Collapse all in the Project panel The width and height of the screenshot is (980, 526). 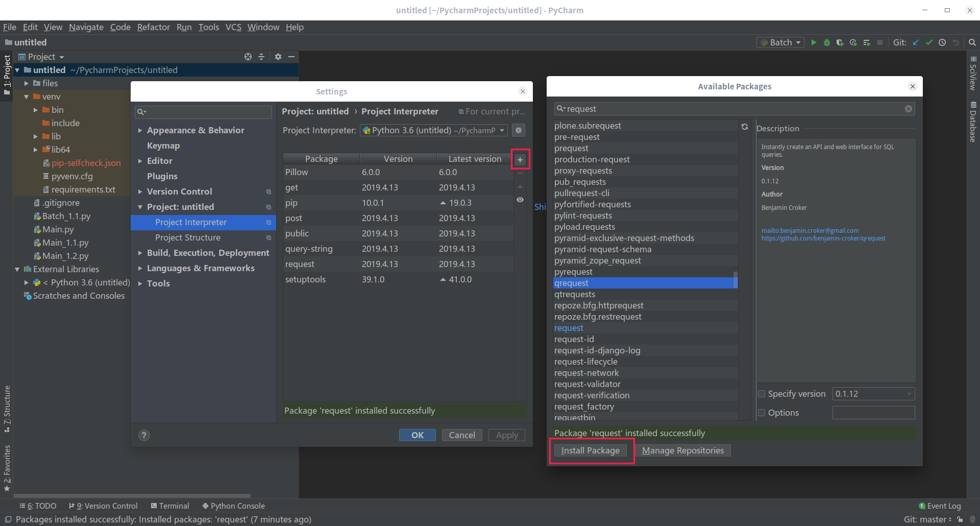tap(261, 57)
